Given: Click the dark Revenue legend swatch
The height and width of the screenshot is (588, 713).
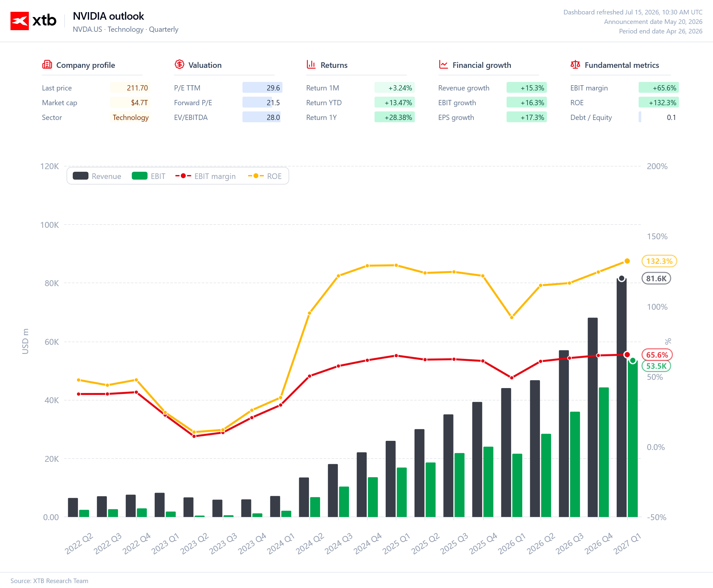Looking at the screenshot, I should 81,176.
